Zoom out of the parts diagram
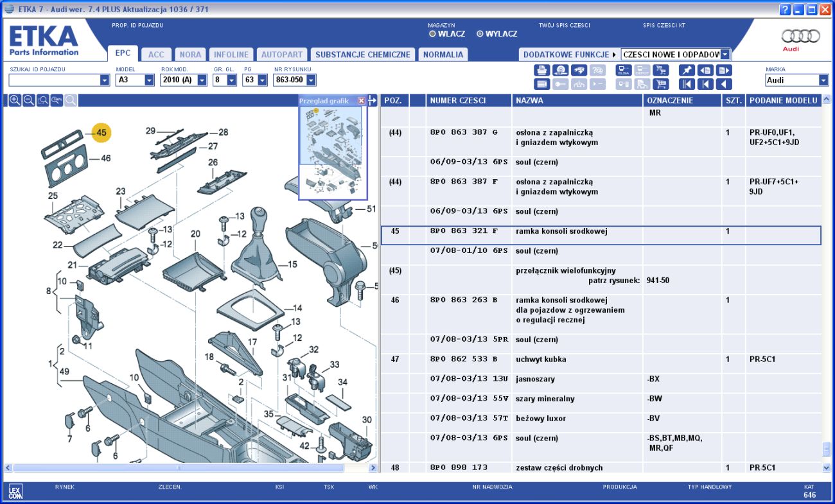The width and height of the screenshot is (835, 504). (x=29, y=100)
